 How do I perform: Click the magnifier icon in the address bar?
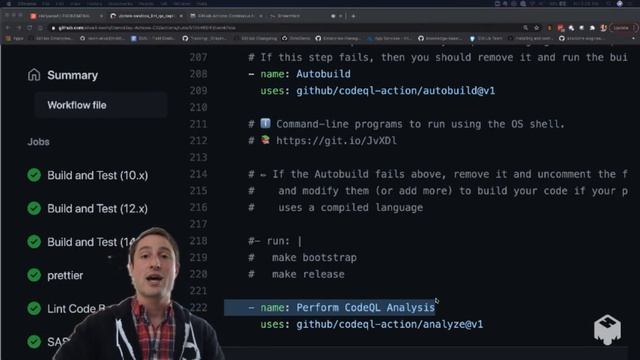(526, 28)
